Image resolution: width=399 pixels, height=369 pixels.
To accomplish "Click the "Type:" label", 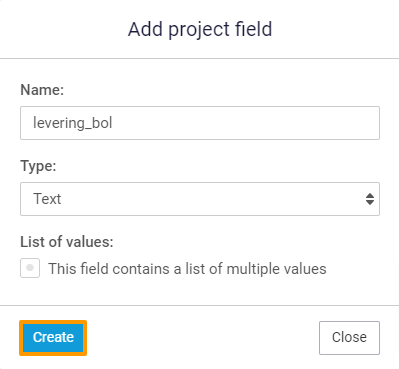I will pos(38,166).
